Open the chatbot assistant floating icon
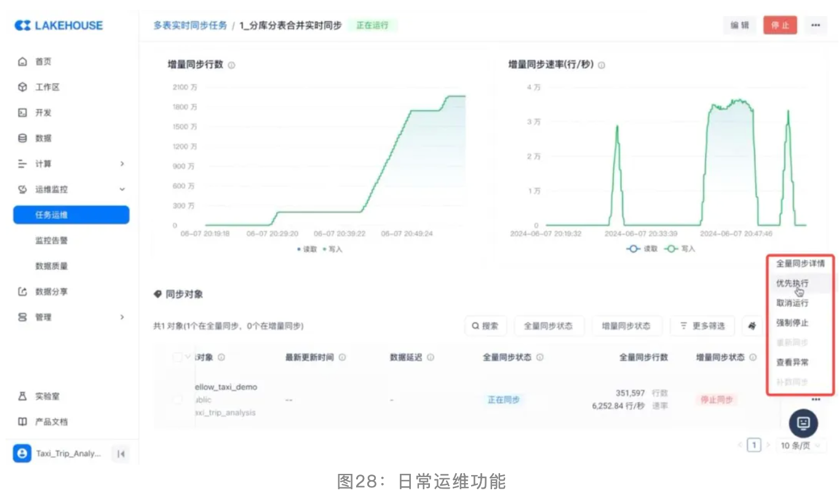The width and height of the screenshot is (839, 504). [x=803, y=423]
